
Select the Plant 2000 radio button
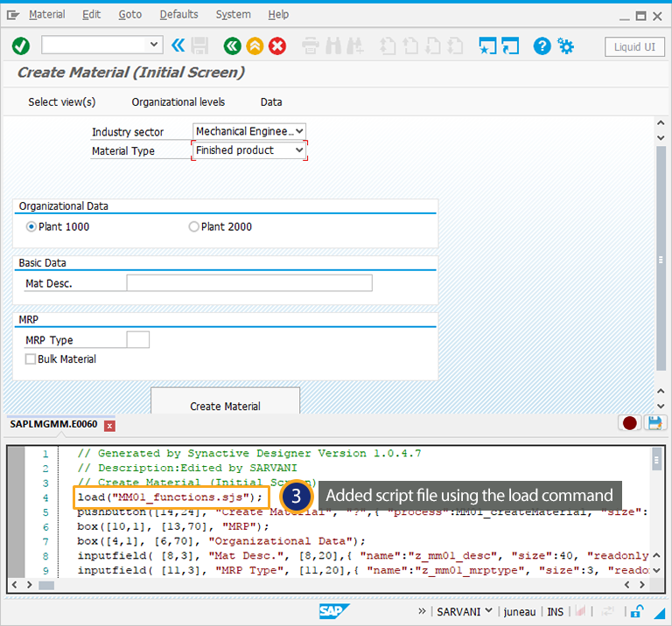193,226
